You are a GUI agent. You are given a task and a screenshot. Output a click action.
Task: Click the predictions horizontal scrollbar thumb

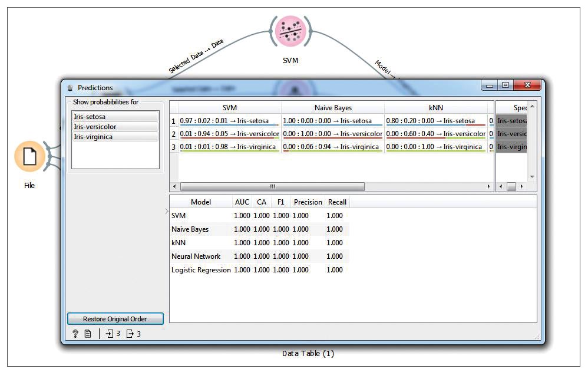[x=272, y=187]
